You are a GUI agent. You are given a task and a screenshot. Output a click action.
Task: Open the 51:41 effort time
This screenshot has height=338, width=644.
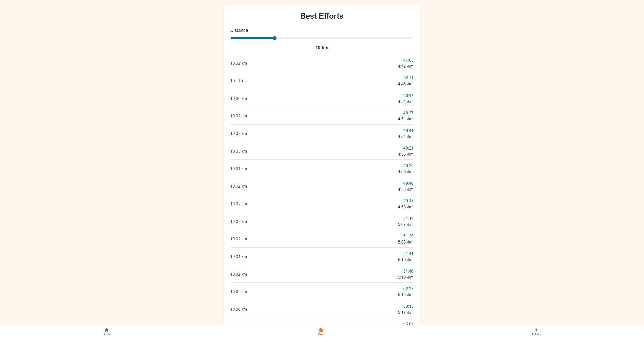(x=408, y=253)
